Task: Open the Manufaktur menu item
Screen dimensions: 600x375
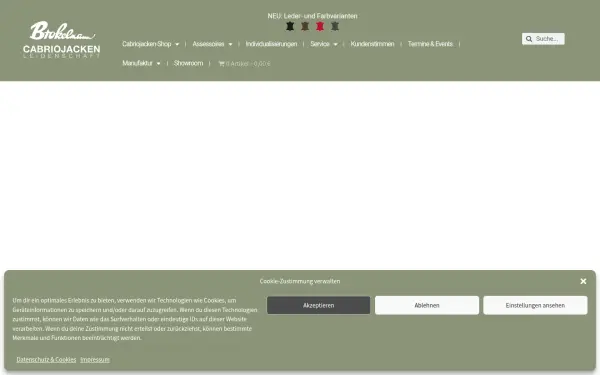Action: point(137,63)
